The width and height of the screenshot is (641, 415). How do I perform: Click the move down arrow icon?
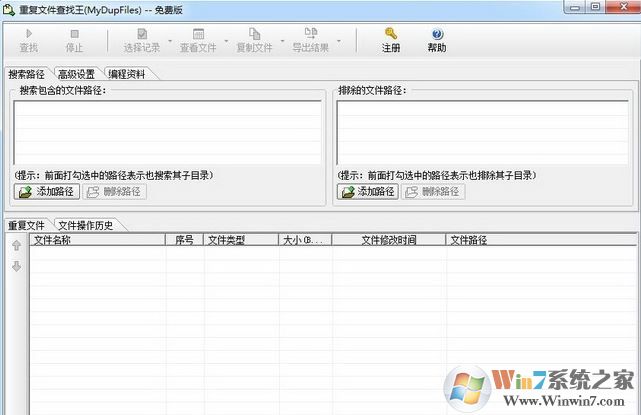pyautogui.click(x=16, y=267)
